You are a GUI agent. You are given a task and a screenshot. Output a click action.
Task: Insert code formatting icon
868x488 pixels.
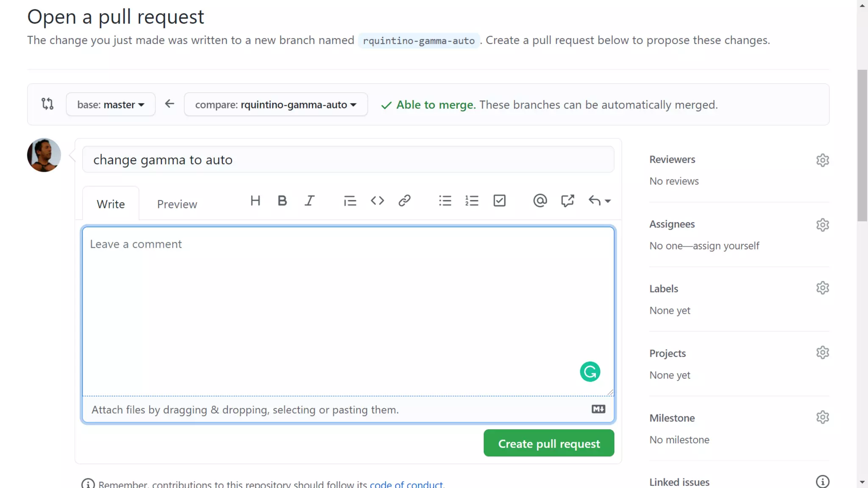[377, 201]
